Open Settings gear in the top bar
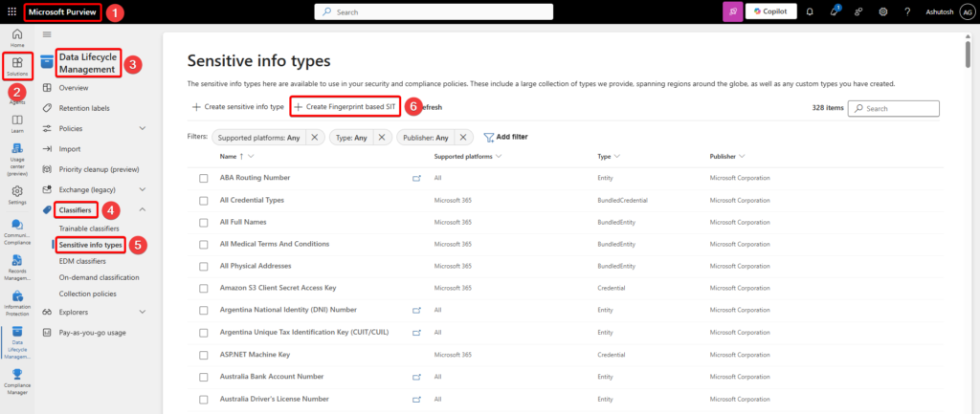980x414 pixels. click(x=882, y=12)
